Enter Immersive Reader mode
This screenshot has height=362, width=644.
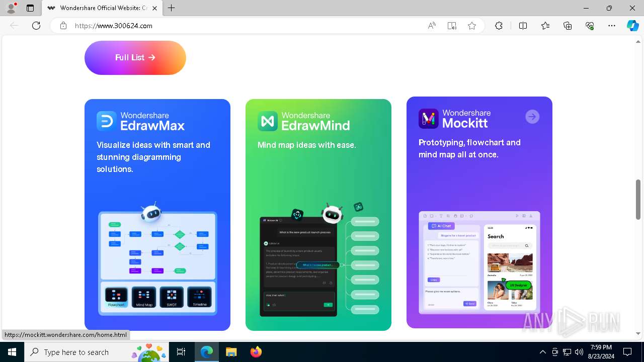click(x=452, y=26)
